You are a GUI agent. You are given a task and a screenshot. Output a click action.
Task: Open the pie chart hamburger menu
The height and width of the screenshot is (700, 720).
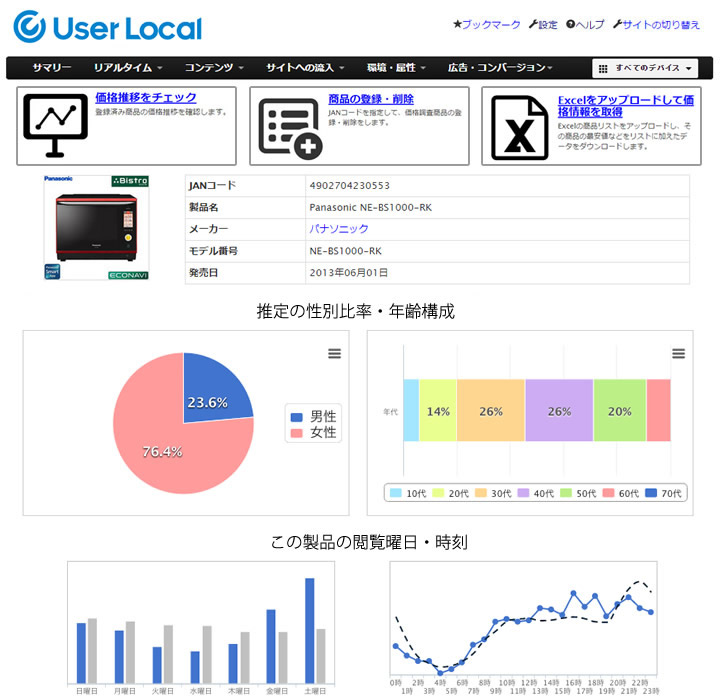click(334, 353)
